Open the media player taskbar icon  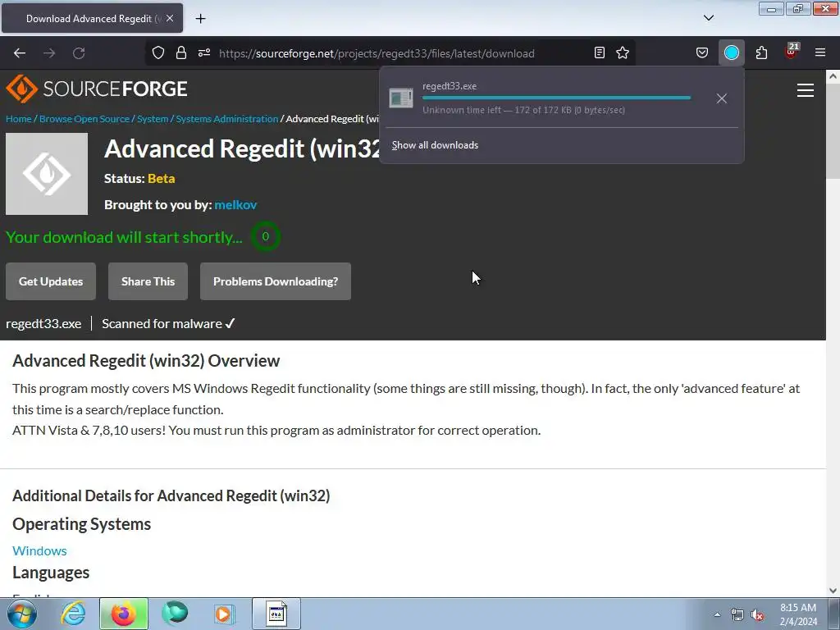click(224, 614)
